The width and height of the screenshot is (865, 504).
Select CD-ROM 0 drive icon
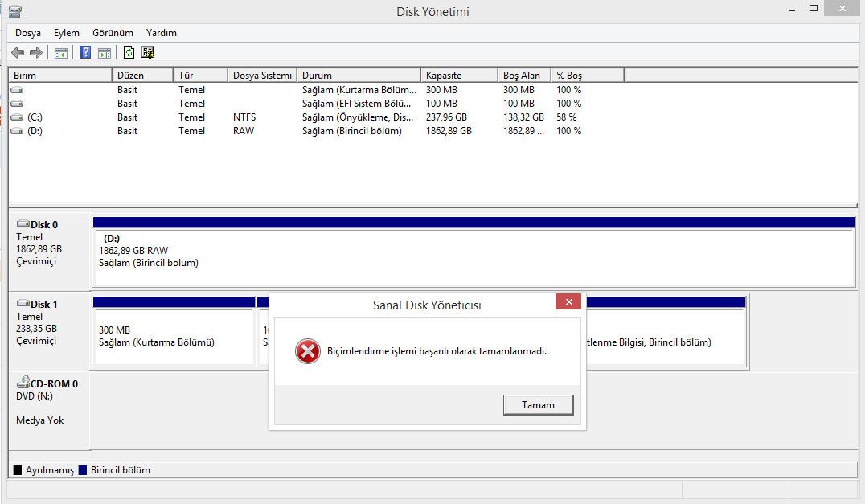point(23,382)
